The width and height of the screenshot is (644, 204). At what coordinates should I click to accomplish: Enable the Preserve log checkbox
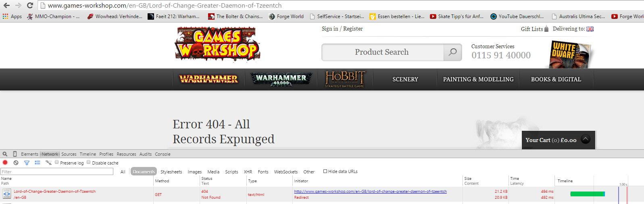pyautogui.click(x=57, y=162)
